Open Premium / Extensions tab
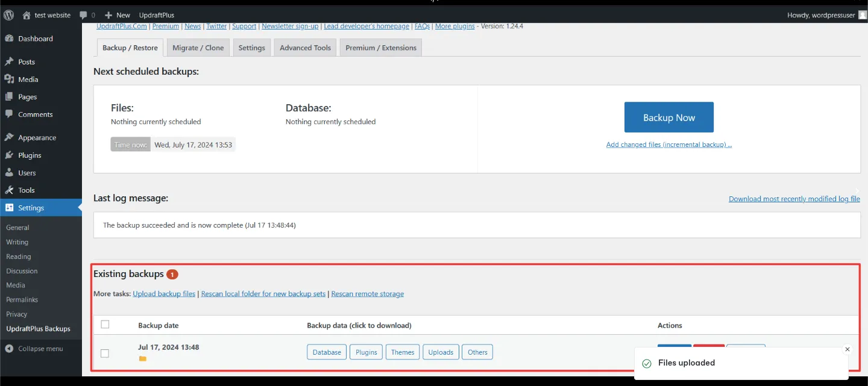The height and width of the screenshot is (386, 868). [381, 48]
